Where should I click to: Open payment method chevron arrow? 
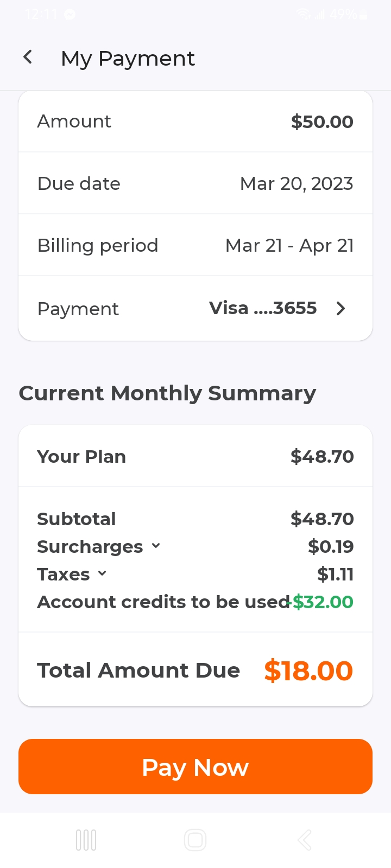[340, 309]
